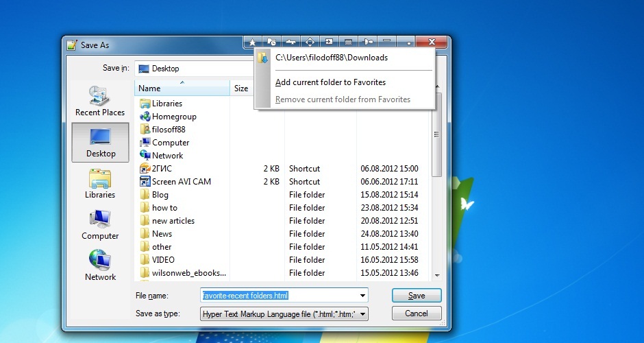Select the VIDEO folder in file list

coord(163,260)
